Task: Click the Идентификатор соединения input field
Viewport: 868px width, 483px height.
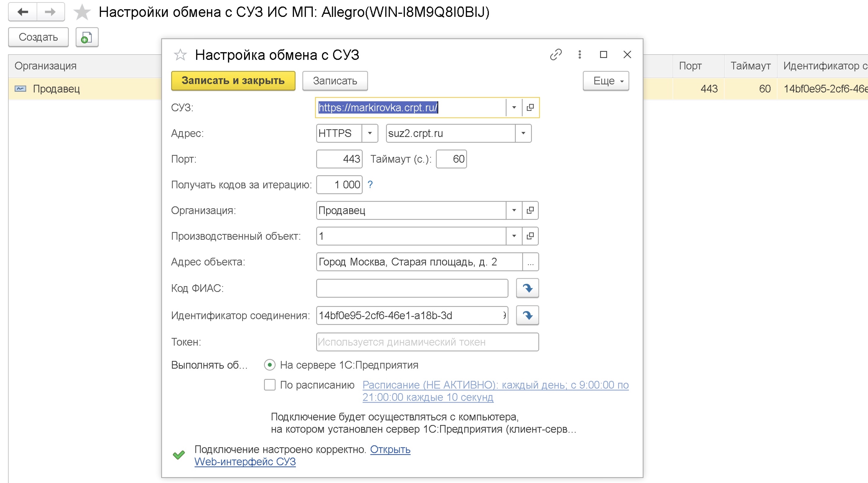Action: pyautogui.click(x=412, y=315)
